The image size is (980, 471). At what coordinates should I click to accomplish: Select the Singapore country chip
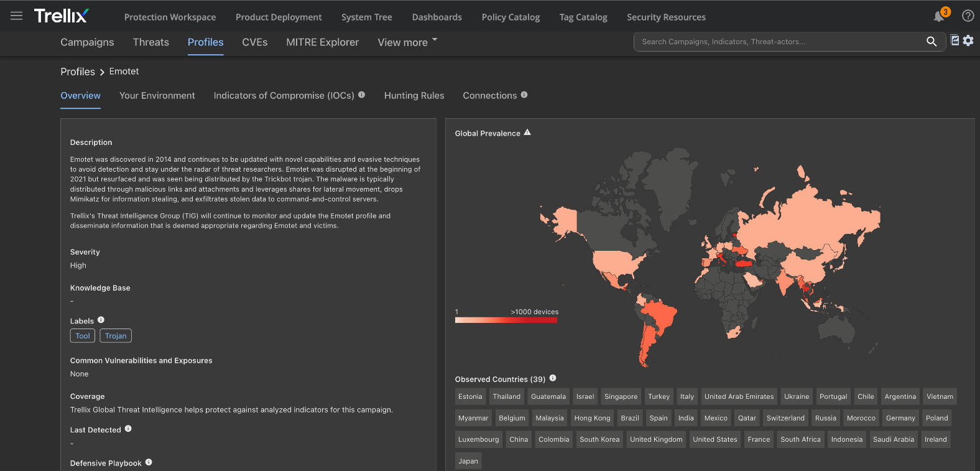pos(621,397)
